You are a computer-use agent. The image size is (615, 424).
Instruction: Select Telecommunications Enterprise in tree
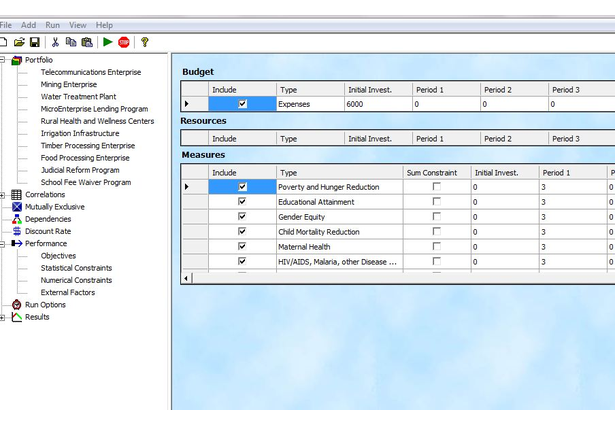click(91, 72)
